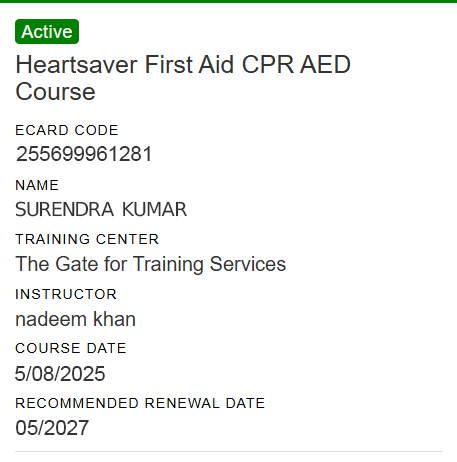Select eCard code number 255699961281

pyautogui.click(x=84, y=154)
